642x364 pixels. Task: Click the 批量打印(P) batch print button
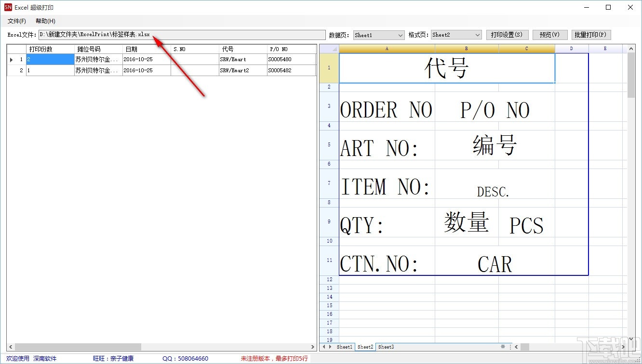(x=590, y=35)
